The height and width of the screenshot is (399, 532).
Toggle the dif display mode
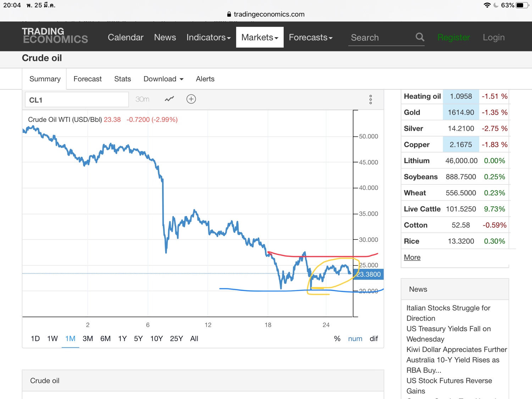pyautogui.click(x=373, y=339)
